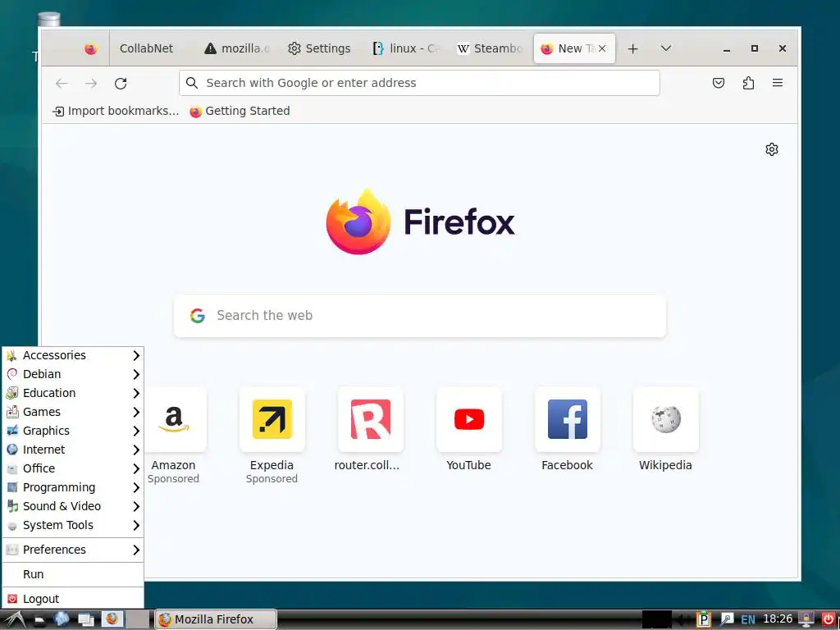This screenshot has width=840, height=630.
Task: Expand the Sound & Video submenu
Action: pyautogui.click(x=73, y=506)
